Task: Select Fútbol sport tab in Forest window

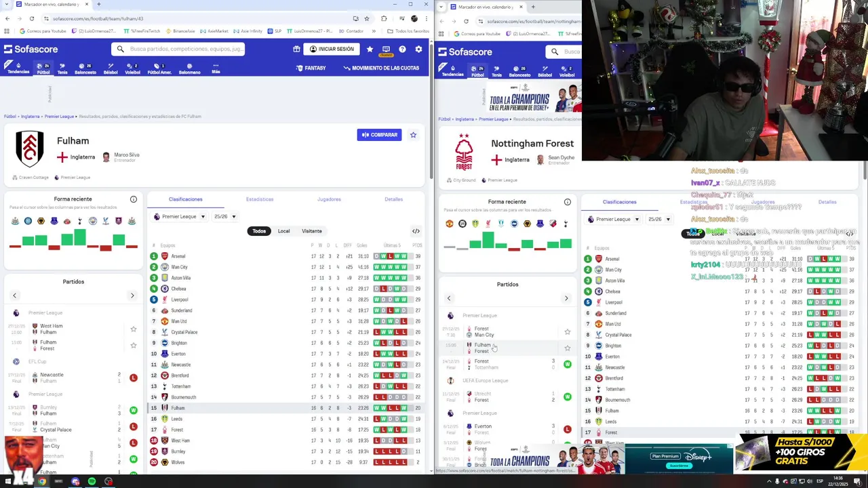Action: [x=477, y=71]
